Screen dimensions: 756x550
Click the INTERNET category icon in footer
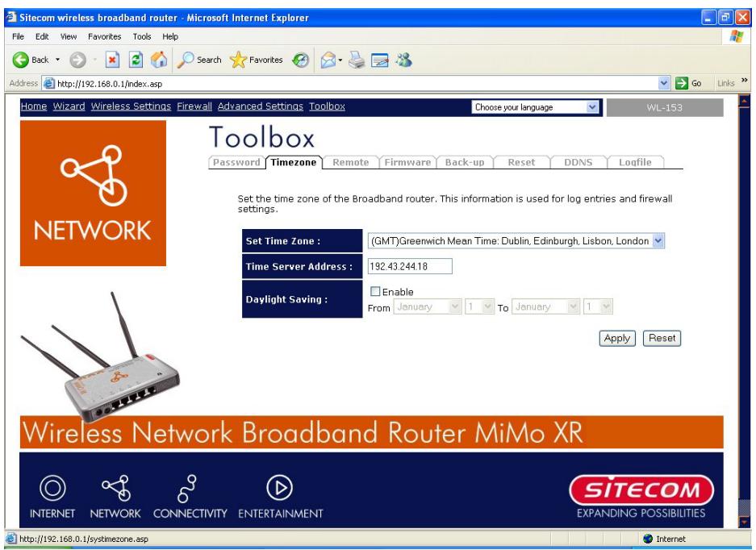click(52, 487)
